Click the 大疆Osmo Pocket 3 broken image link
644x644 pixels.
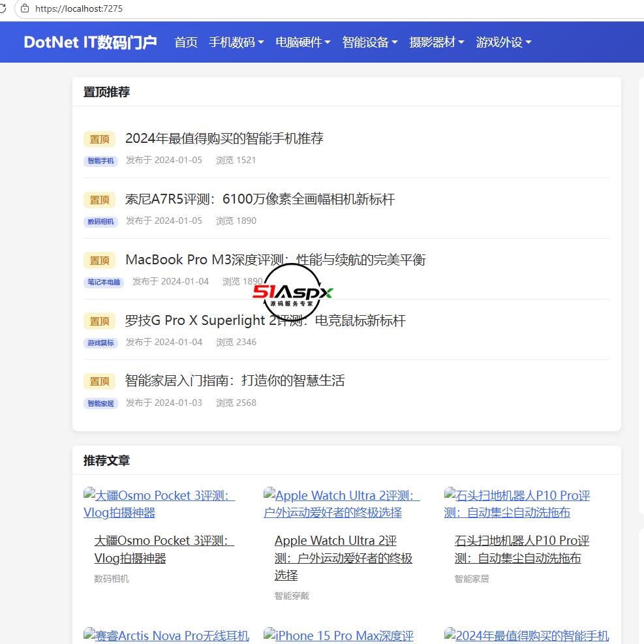coord(159,504)
